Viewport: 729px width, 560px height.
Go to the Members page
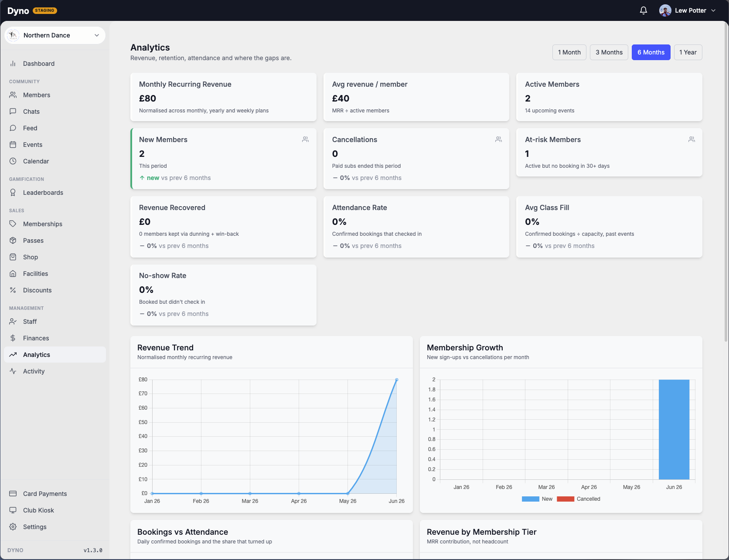point(55,95)
